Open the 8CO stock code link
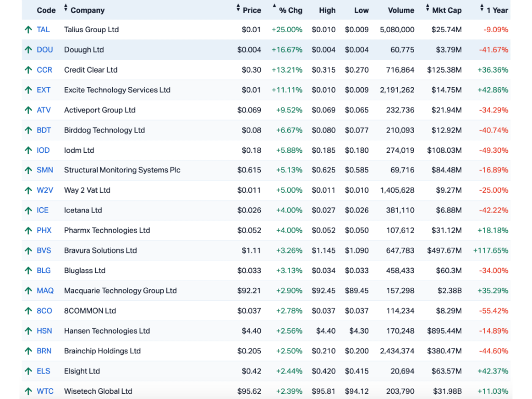This screenshot has width=532, height=399. tap(45, 311)
